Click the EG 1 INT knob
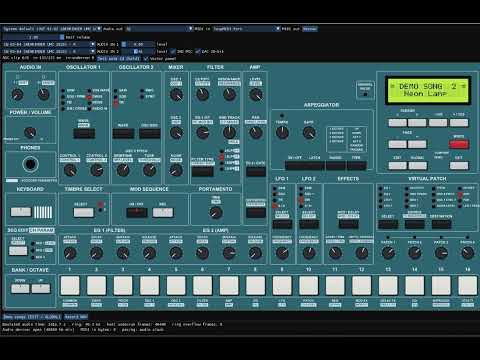Image resolution: width=480 pixels, height=360 pixels. [x=202, y=133]
